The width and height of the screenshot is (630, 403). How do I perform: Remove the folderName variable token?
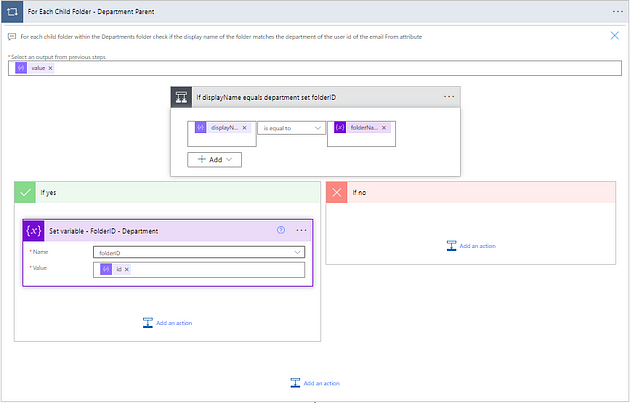(384, 128)
